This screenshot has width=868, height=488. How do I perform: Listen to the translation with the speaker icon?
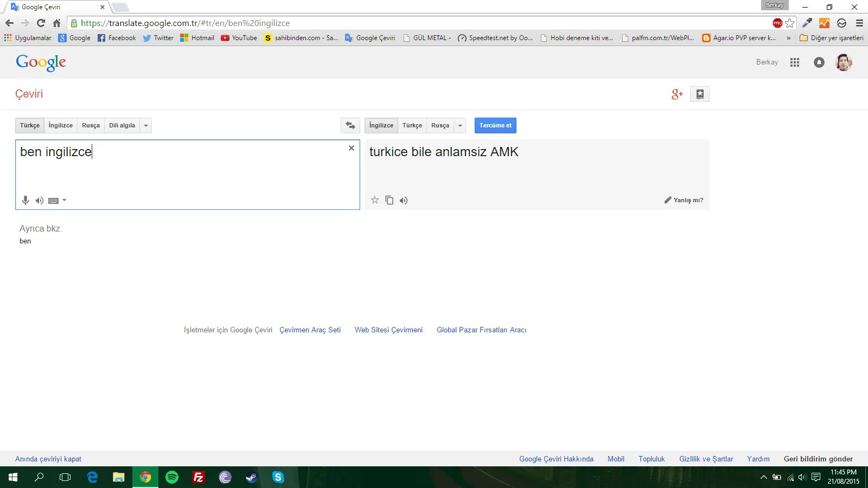point(403,200)
